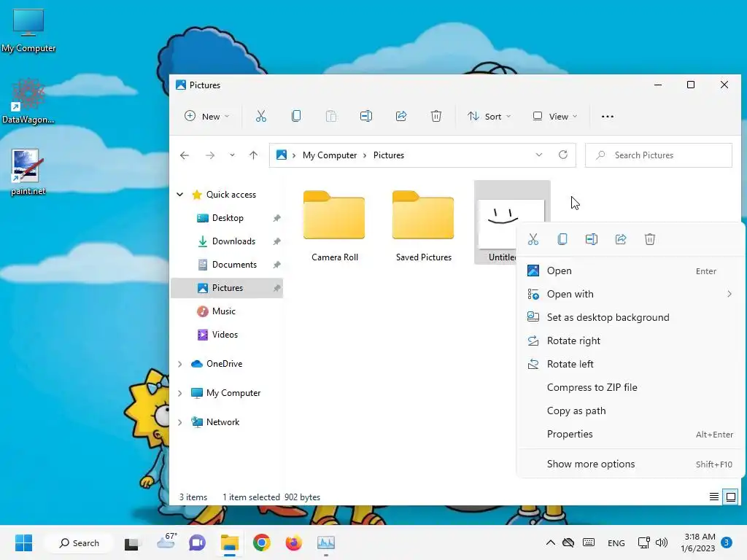
Task: Open Chrome from the taskbar
Action: [262, 542]
